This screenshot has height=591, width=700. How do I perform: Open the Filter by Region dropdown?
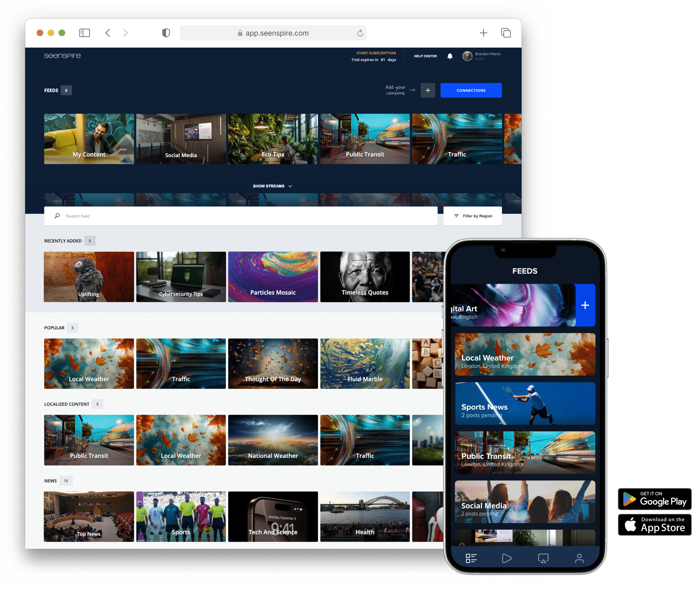pos(477,216)
